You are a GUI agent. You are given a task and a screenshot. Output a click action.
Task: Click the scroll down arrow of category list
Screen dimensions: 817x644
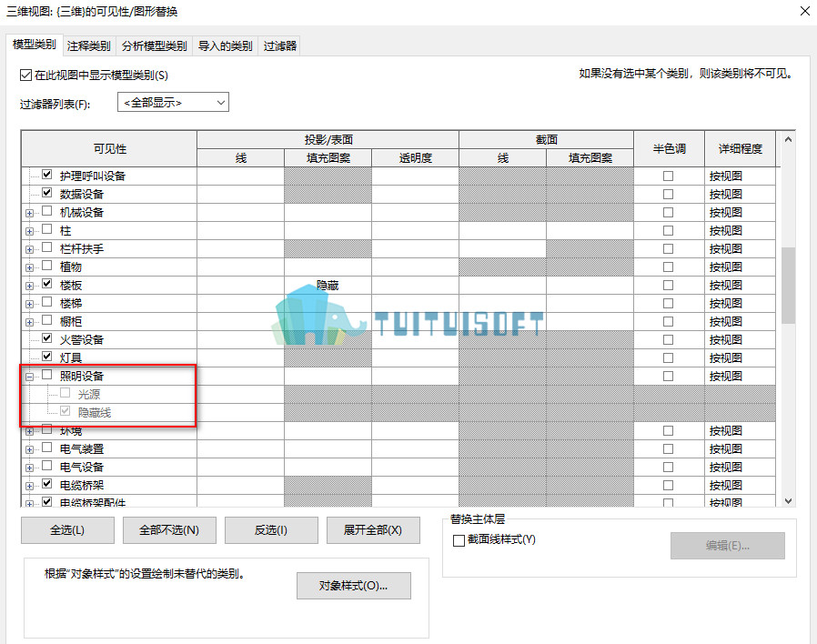point(789,500)
